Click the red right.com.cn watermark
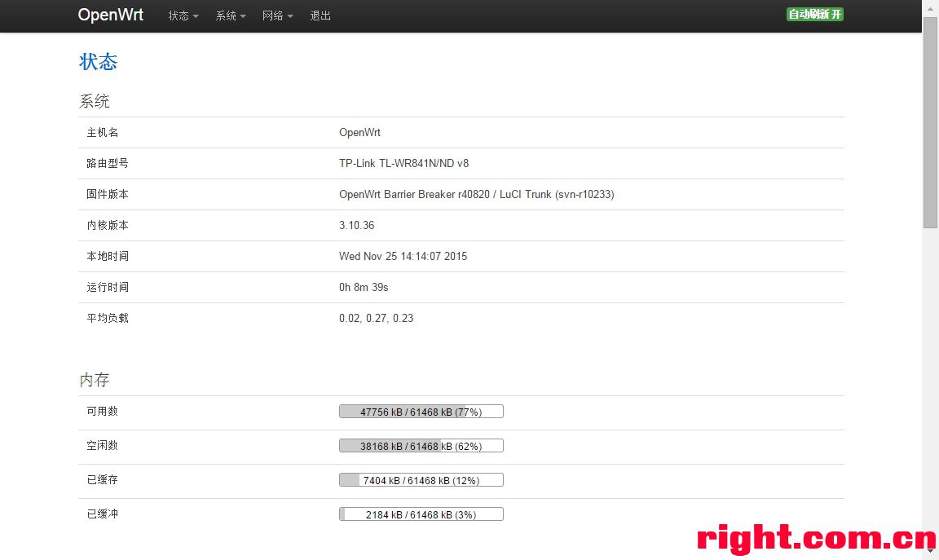 pos(816,538)
